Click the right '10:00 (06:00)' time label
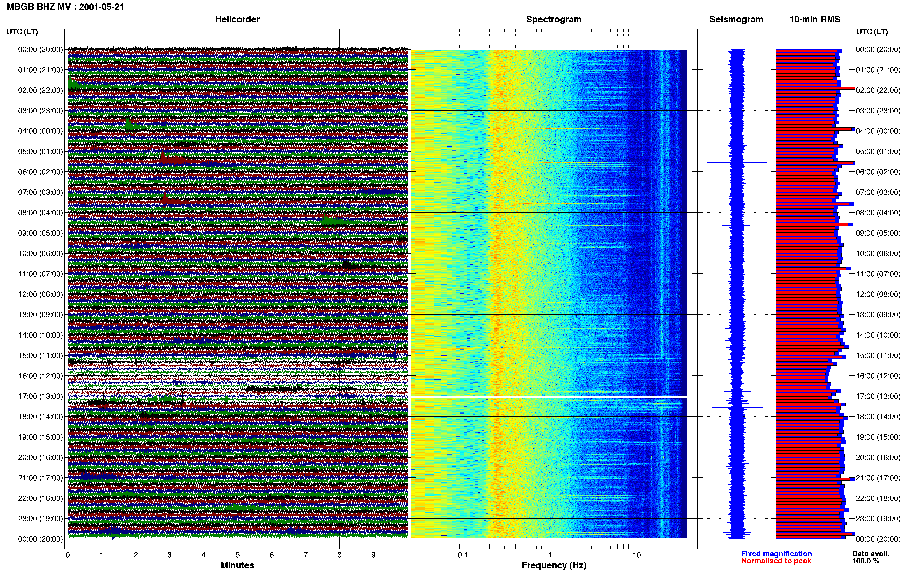The height and width of the screenshot is (578, 924). (x=878, y=253)
